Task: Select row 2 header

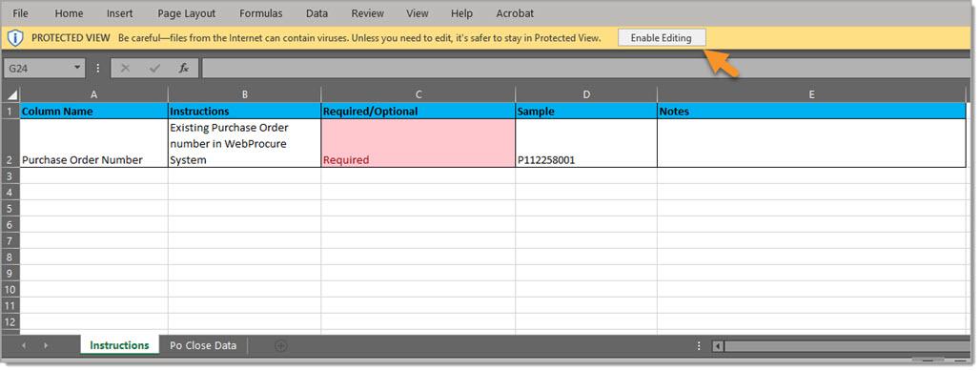Action: point(10,143)
